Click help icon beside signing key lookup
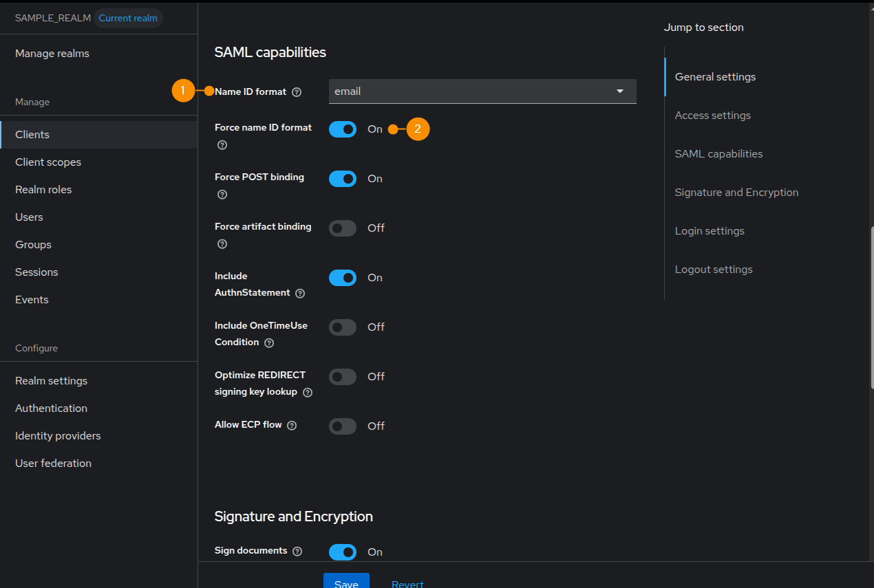874x588 pixels. point(308,392)
